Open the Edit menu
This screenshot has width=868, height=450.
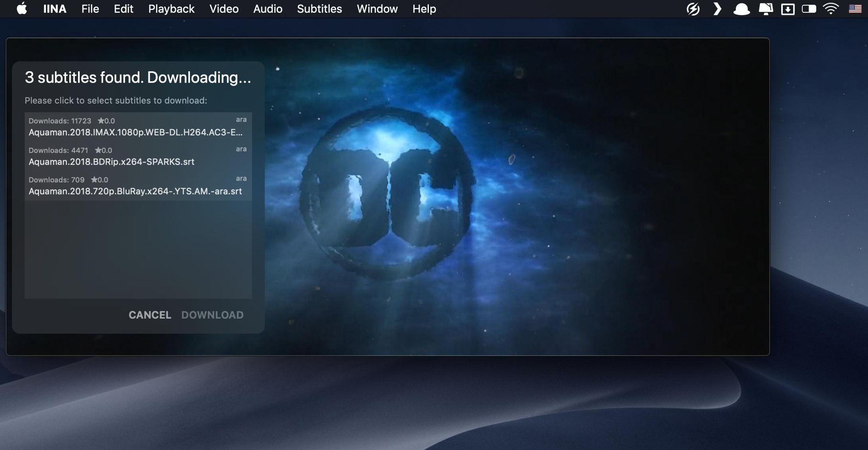[123, 9]
